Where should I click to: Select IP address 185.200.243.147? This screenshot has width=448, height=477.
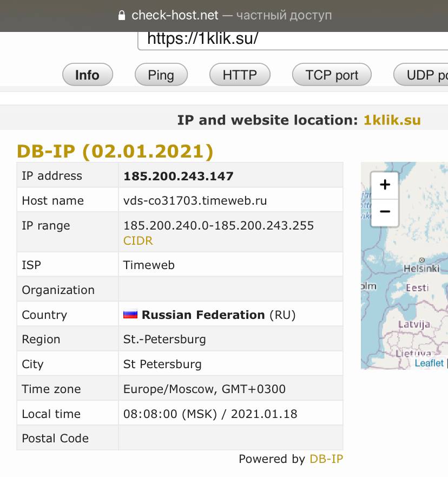(179, 176)
